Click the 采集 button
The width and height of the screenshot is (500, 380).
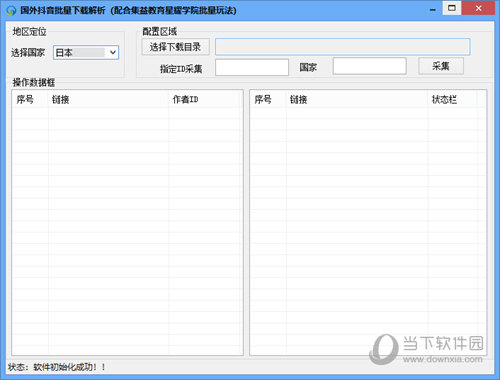[441, 66]
